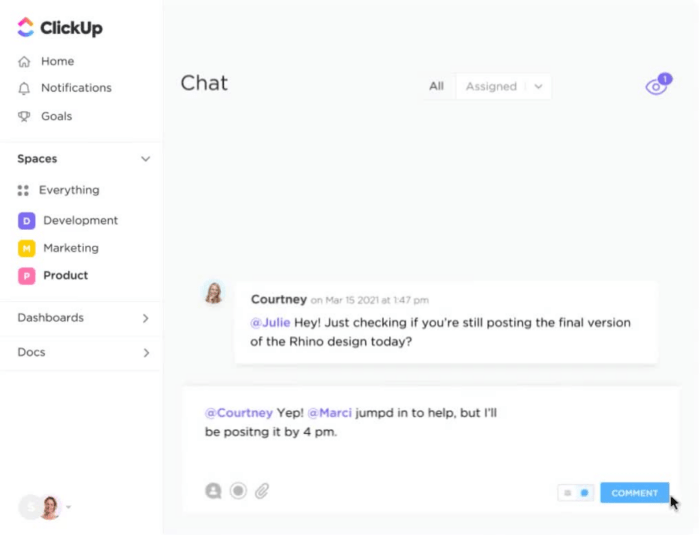
Task: Select the All filter tab
Action: [436, 86]
